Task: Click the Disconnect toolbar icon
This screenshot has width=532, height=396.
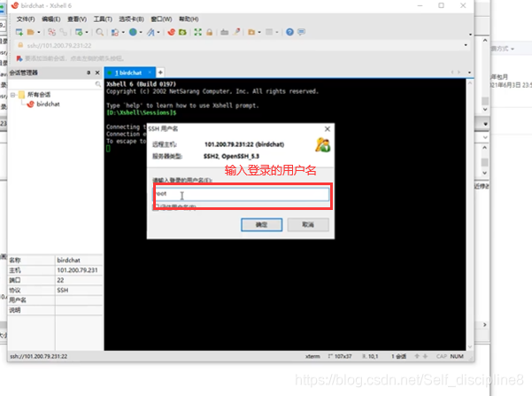Action: [51, 32]
